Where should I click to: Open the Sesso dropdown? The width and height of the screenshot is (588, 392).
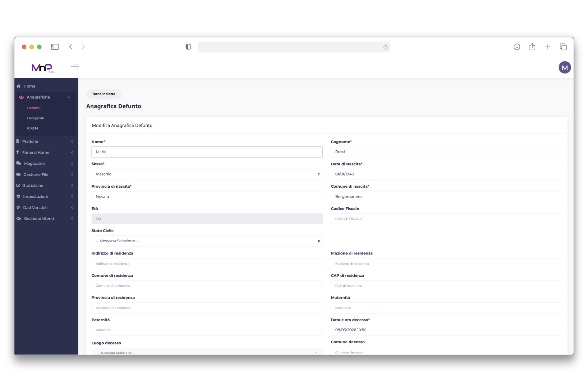pos(207,174)
